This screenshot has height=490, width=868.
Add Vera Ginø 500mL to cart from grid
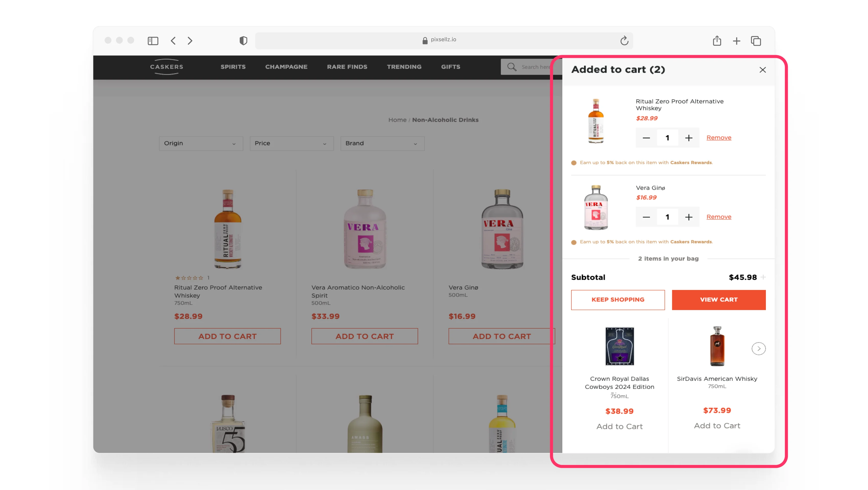click(501, 336)
